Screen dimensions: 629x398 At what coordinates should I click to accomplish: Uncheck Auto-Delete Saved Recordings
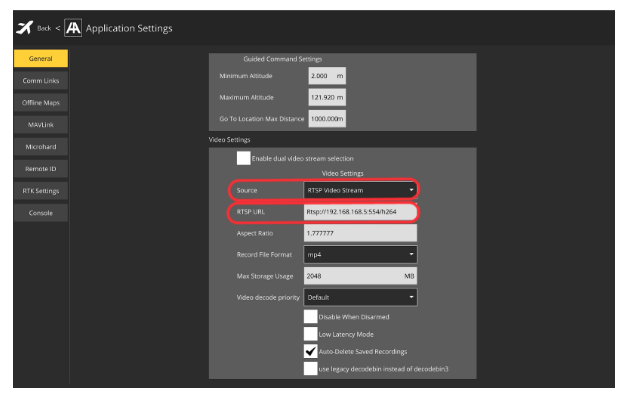point(310,351)
